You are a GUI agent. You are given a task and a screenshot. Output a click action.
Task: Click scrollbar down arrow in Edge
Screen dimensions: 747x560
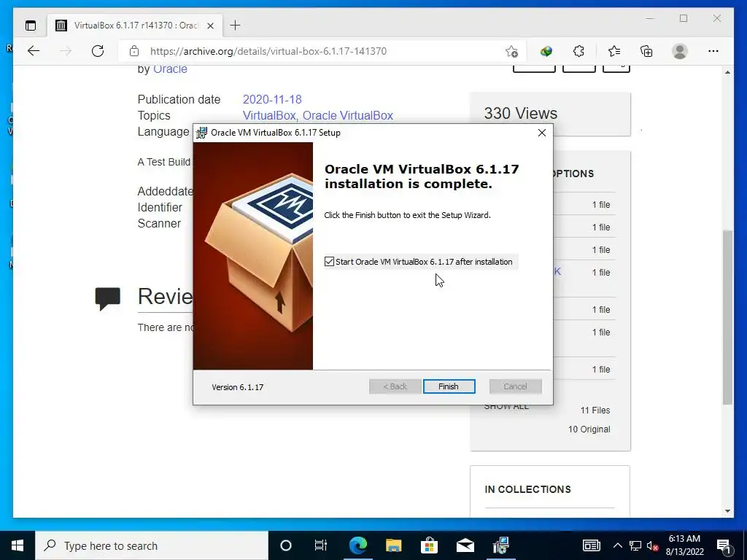727,511
